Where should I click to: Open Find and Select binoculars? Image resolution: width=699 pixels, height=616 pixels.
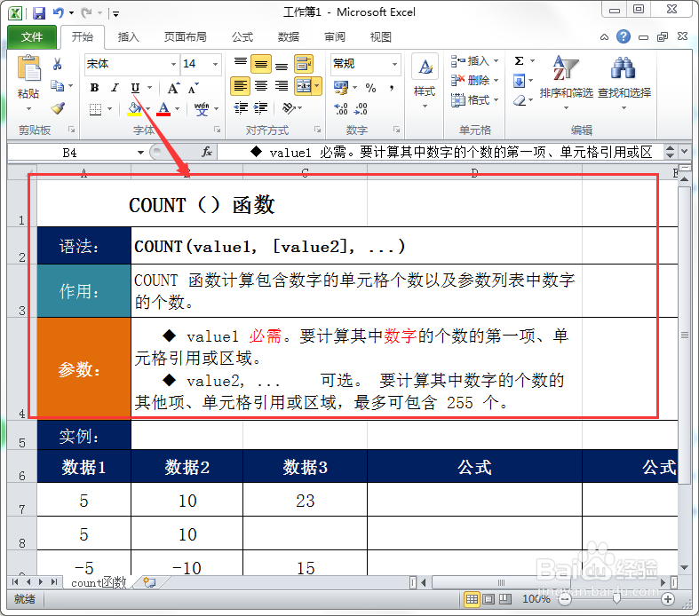pyautogui.click(x=624, y=83)
